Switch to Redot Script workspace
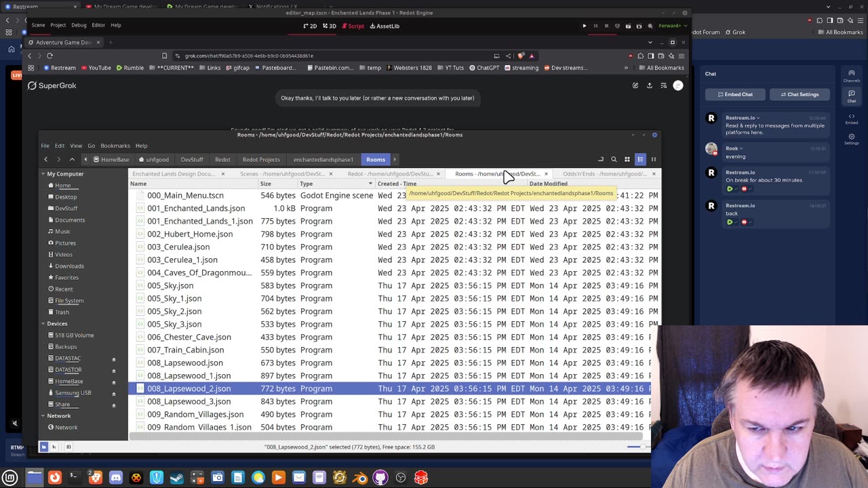868x488 pixels. coord(353,26)
